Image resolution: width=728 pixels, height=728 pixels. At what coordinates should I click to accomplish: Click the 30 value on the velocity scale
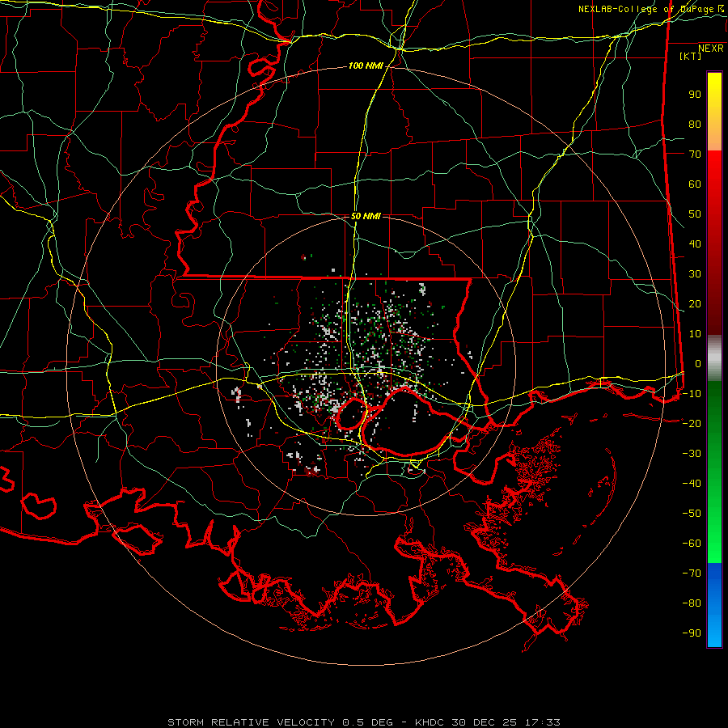point(695,274)
